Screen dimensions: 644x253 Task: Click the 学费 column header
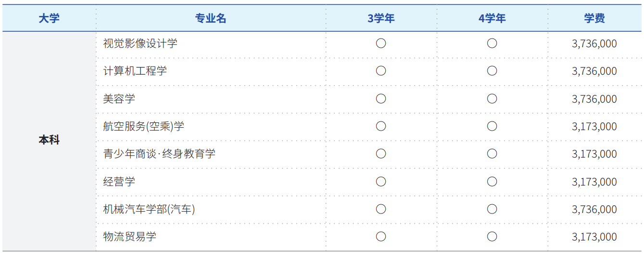point(594,18)
